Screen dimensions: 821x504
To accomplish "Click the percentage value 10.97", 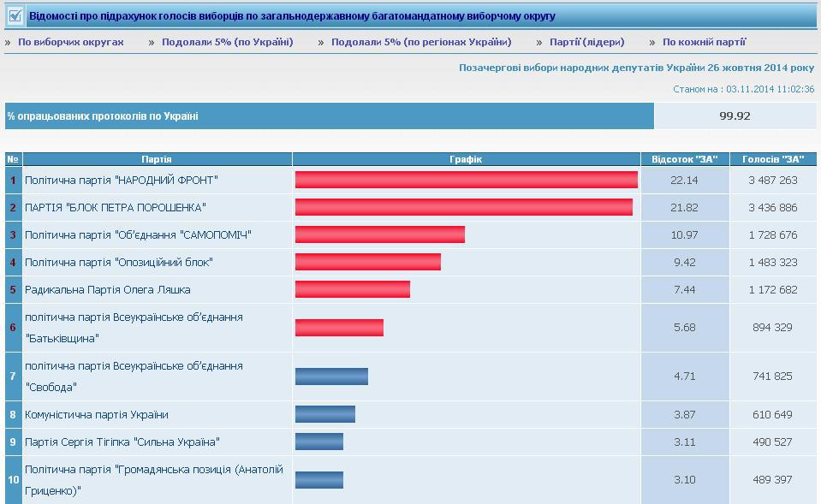I will pos(684,235).
